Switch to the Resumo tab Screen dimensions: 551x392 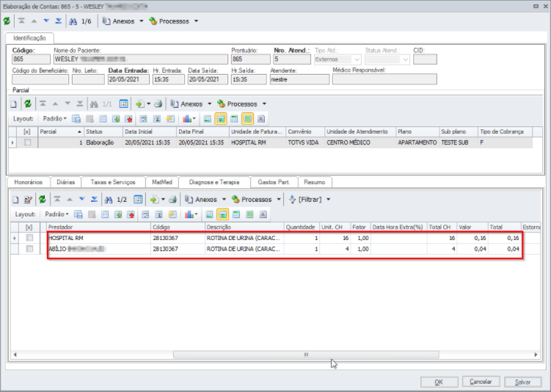(315, 182)
